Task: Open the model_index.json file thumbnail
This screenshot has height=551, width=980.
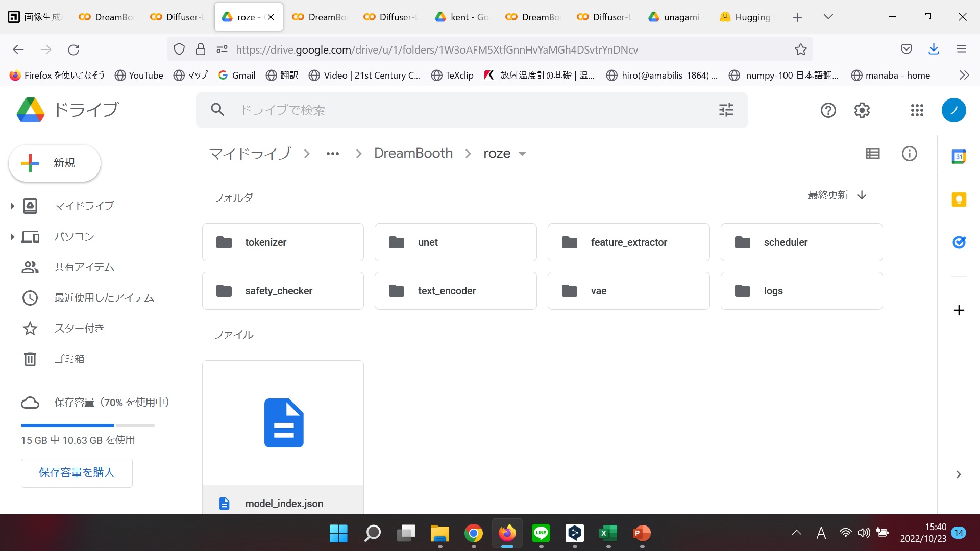Action: tap(283, 423)
